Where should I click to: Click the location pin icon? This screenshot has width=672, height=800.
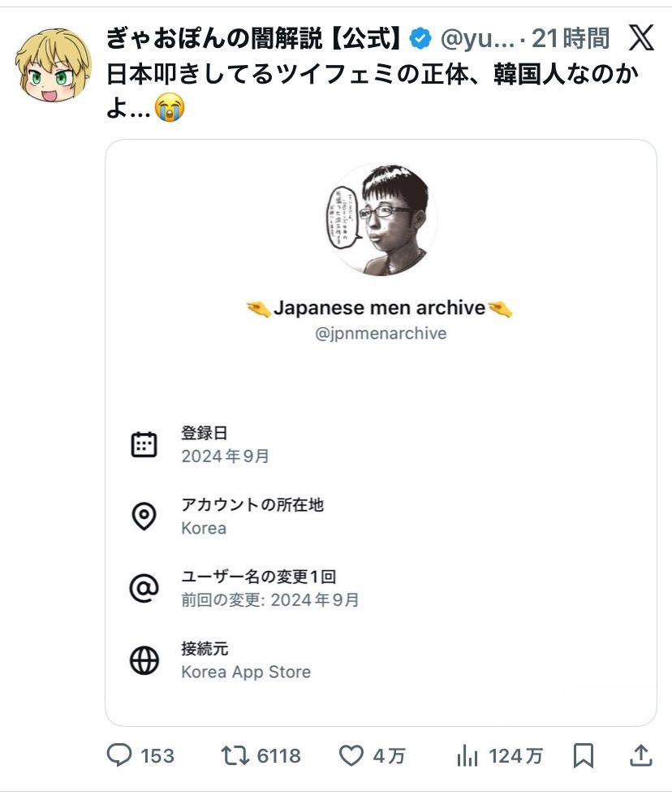(x=144, y=516)
